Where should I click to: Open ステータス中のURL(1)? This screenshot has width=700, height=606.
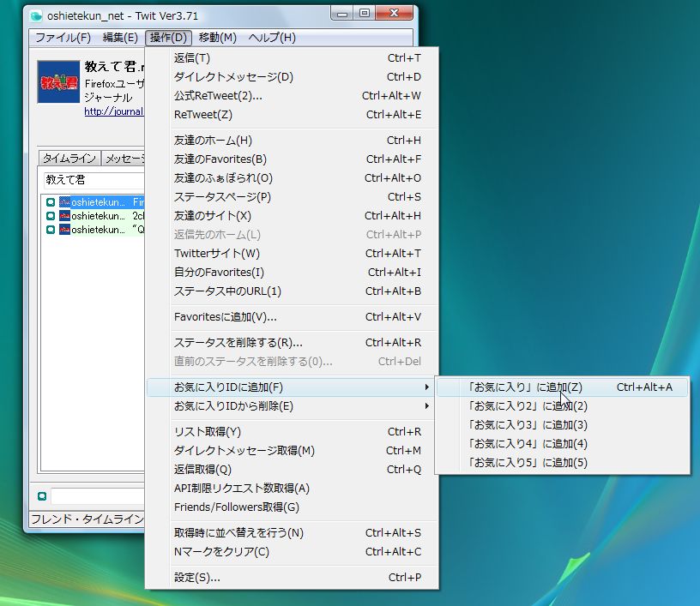pos(293,291)
